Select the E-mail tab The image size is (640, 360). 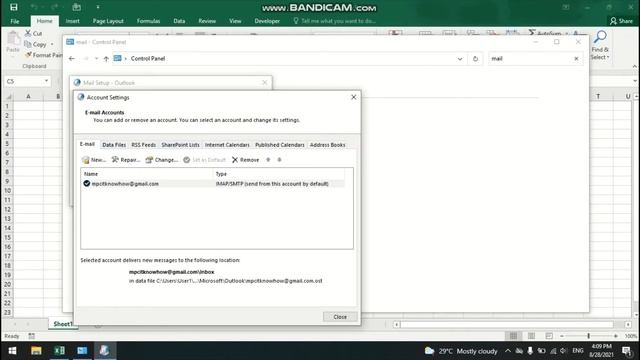[87, 144]
